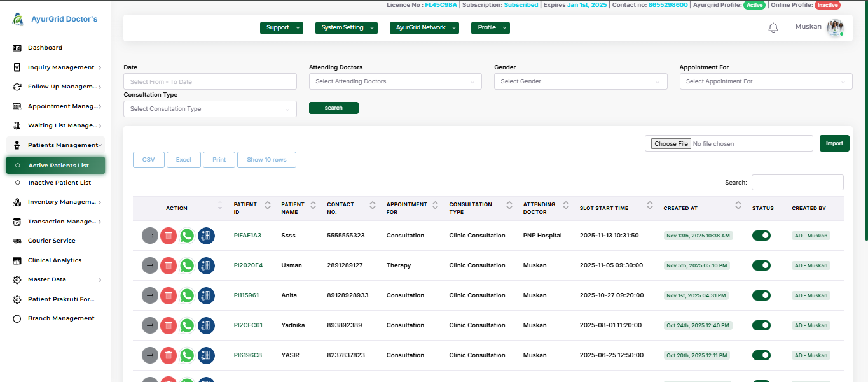Click WhatsApp icon for patient Ssss
Image resolution: width=868 pixels, height=382 pixels.
click(187, 236)
